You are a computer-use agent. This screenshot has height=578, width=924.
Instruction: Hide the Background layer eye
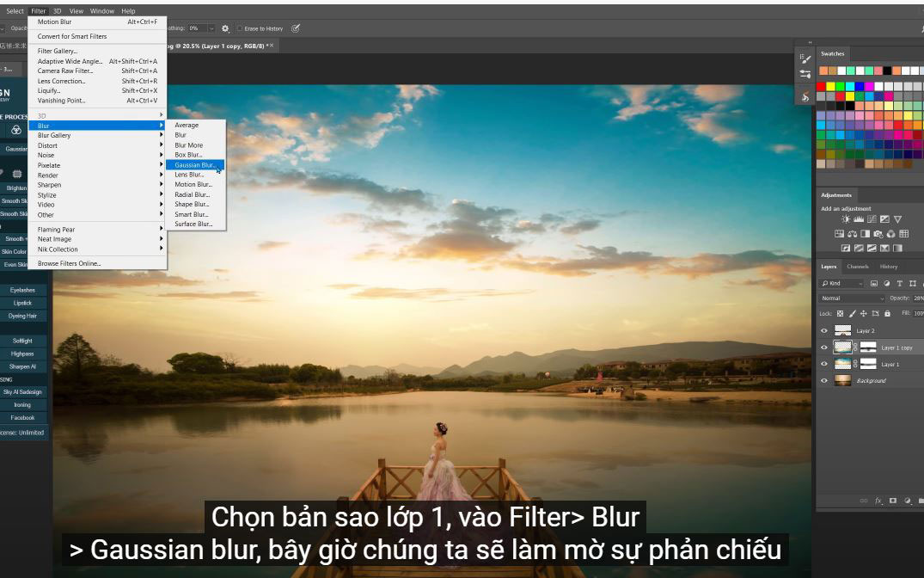823,380
